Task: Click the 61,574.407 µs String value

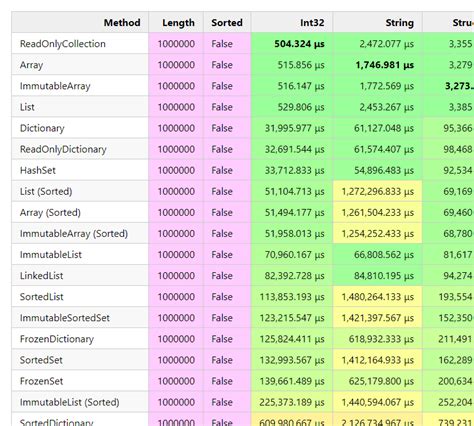Action: coord(384,149)
